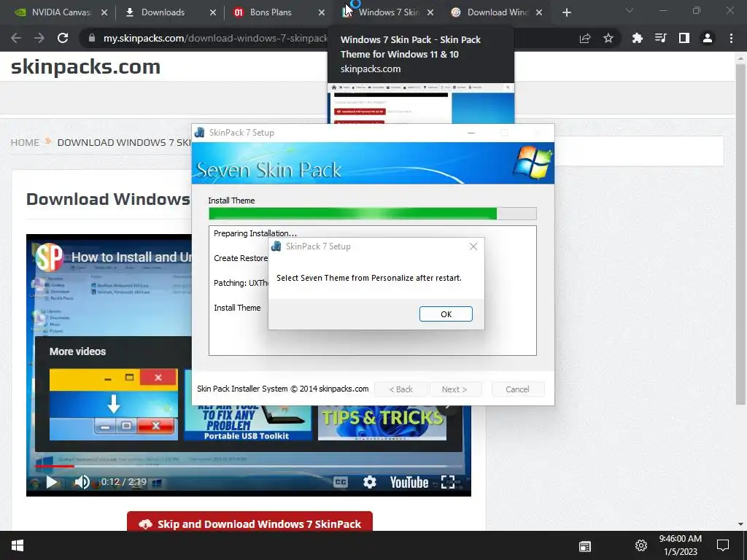Screen dimensions: 747x560
Task: Click the address bar URL
Action: click(x=215, y=38)
